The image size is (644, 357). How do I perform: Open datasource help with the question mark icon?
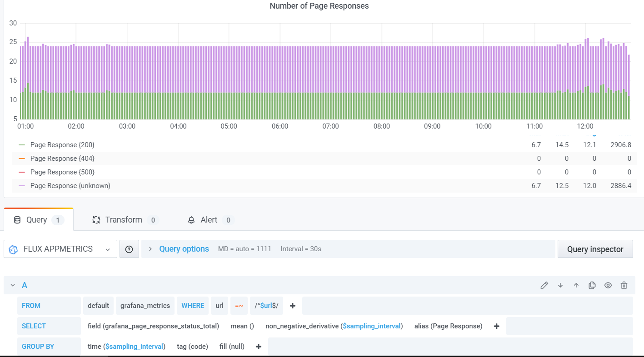click(x=129, y=249)
